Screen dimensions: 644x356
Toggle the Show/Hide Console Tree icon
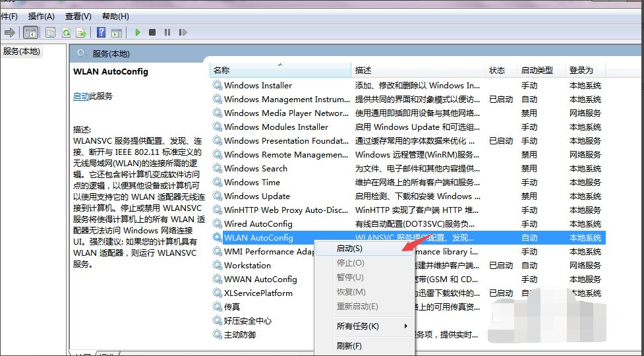coord(30,32)
